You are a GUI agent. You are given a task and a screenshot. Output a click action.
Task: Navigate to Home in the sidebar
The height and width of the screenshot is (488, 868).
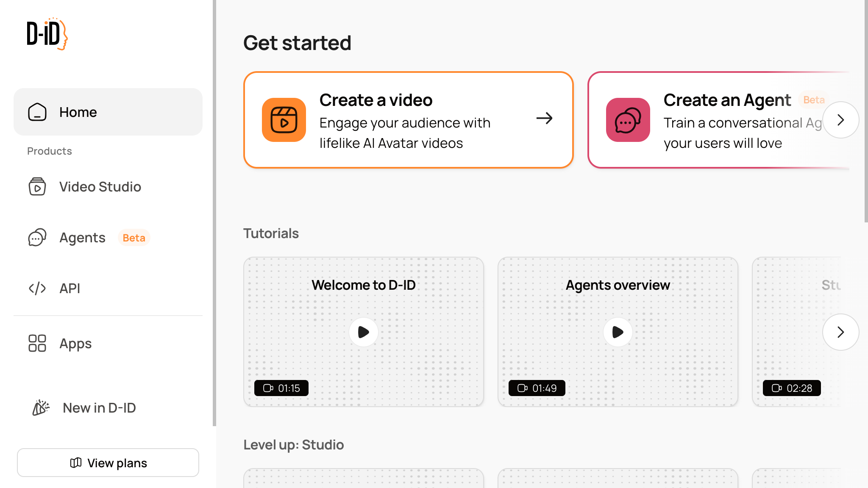[78, 112]
